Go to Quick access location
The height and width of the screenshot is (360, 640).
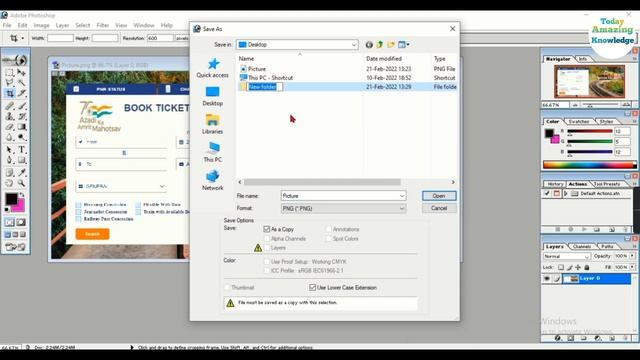point(212,68)
